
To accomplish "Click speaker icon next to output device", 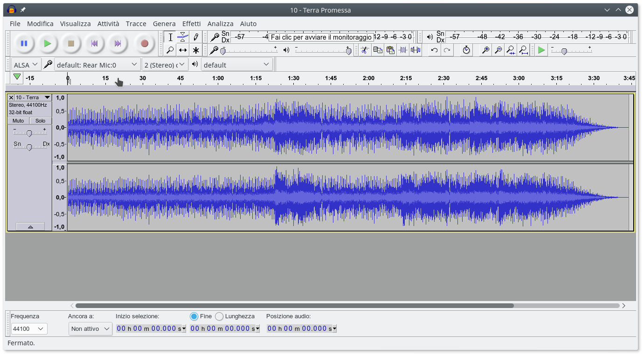I will (x=195, y=64).
